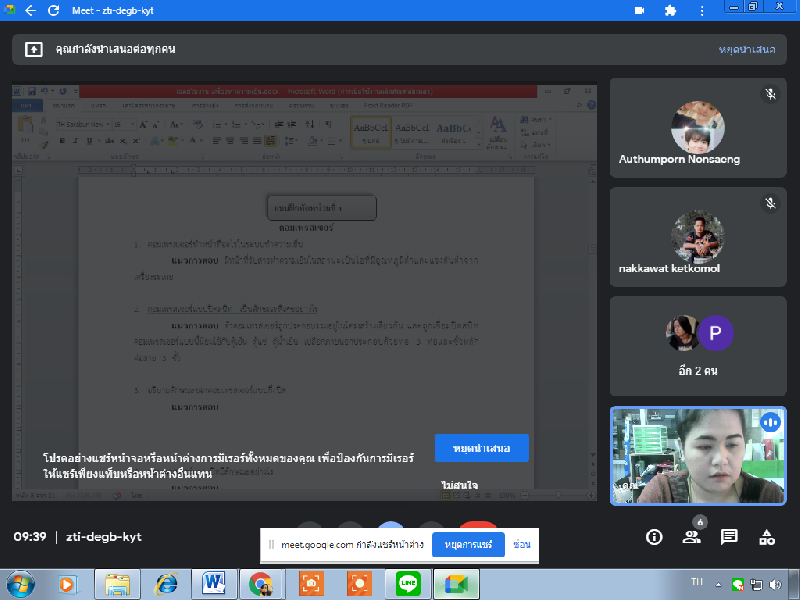This screenshot has height=600, width=800.
Task: Open Microsoft Word from the taskbar
Action: pyautogui.click(x=214, y=583)
